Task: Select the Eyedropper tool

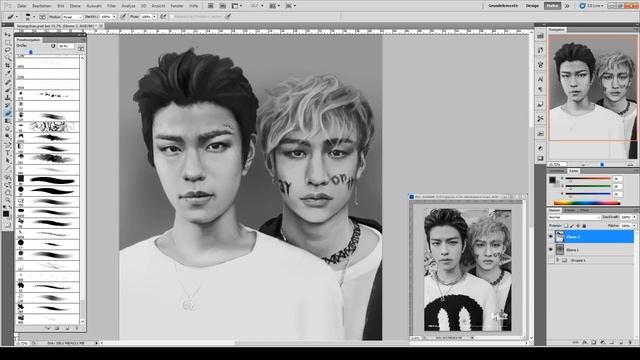Action: (x=8, y=73)
